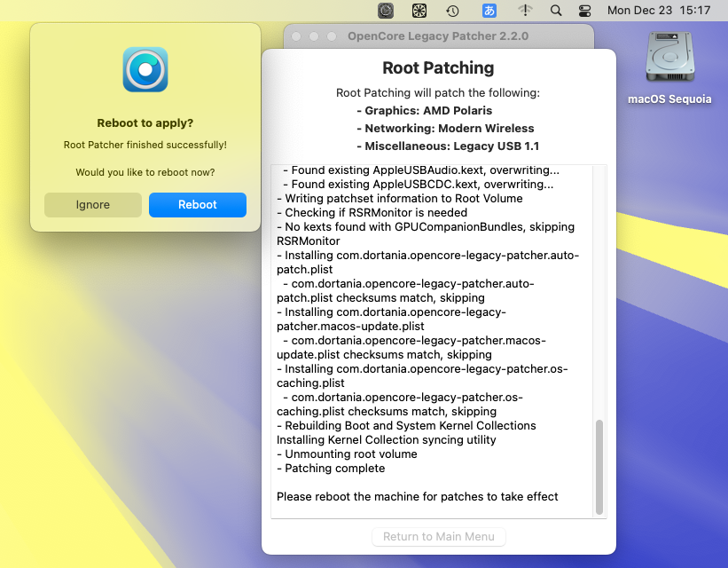The height and width of the screenshot is (568, 728).
Task: Zoom the OpenCore Legacy Patcher window
Action: point(332,36)
